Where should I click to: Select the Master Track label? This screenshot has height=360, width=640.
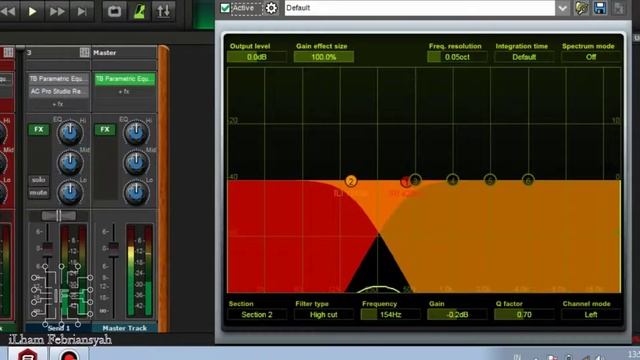124,328
